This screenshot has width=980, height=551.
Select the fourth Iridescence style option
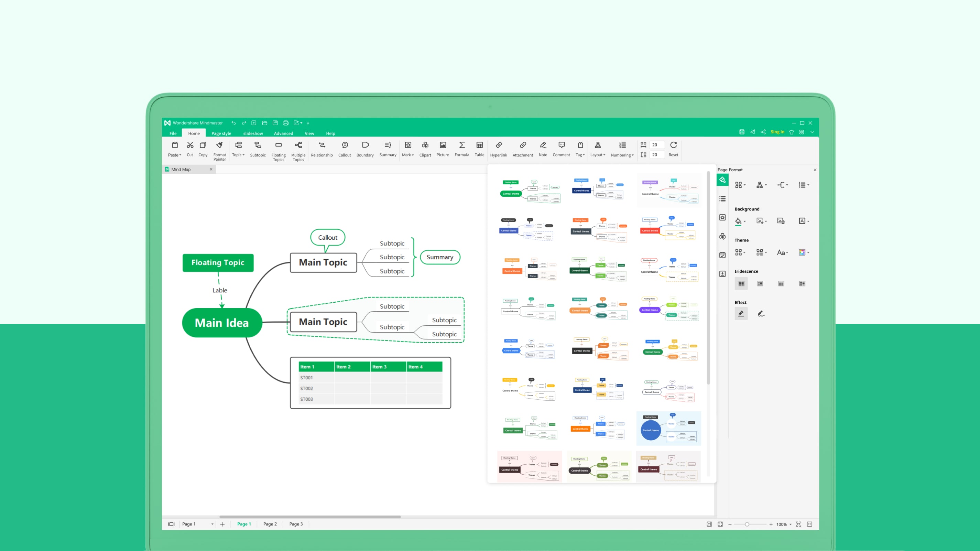[x=802, y=283]
